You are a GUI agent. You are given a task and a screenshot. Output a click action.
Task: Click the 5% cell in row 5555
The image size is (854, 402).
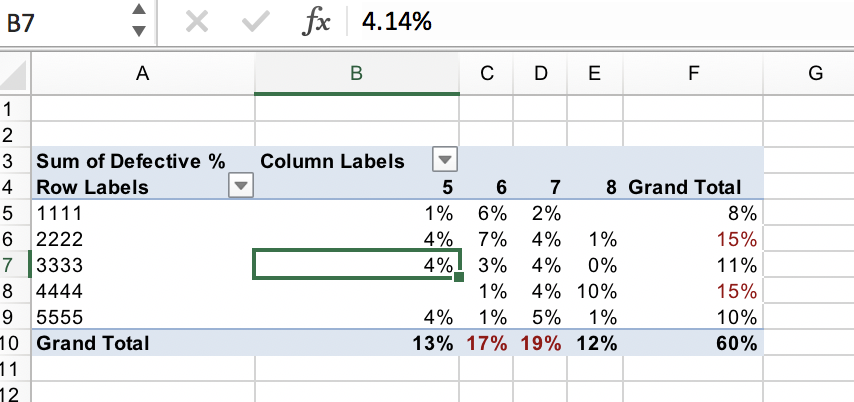[540, 317]
